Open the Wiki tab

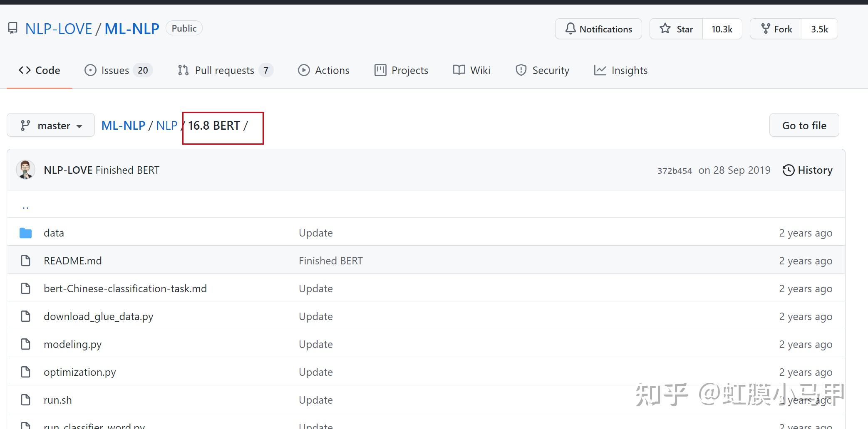tap(472, 70)
